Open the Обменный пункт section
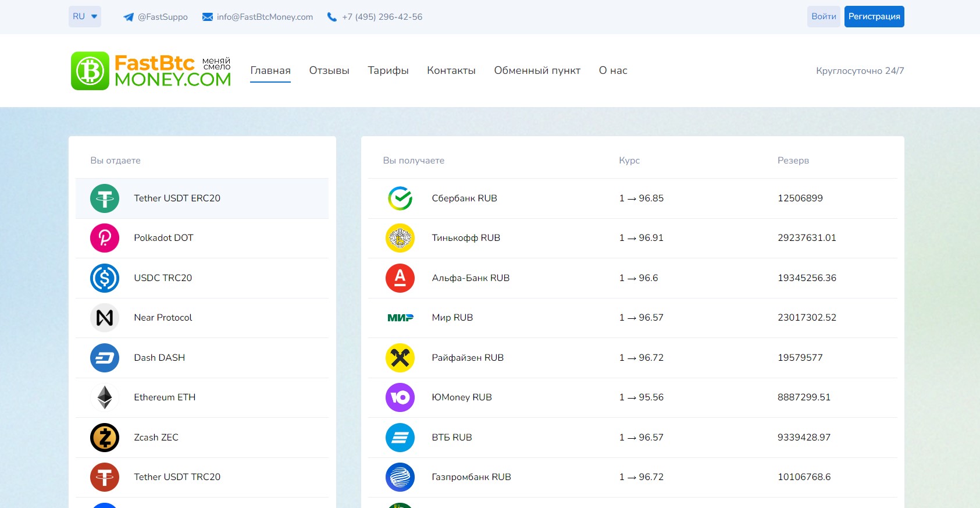This screenshot has height=508, width=980. pos(537,70)
